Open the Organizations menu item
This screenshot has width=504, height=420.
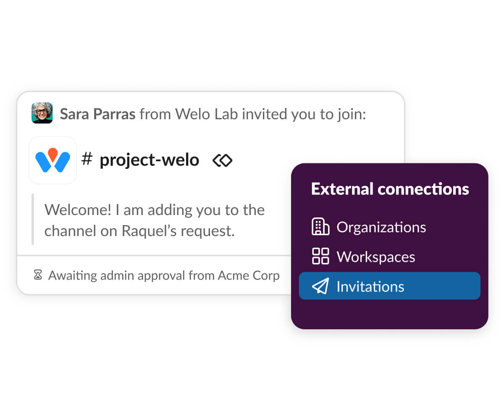381,227
